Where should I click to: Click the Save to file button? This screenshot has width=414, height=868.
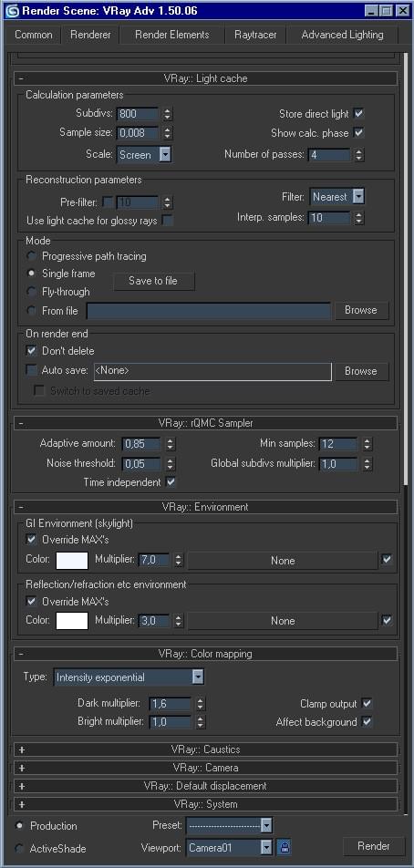coord(153,281)
